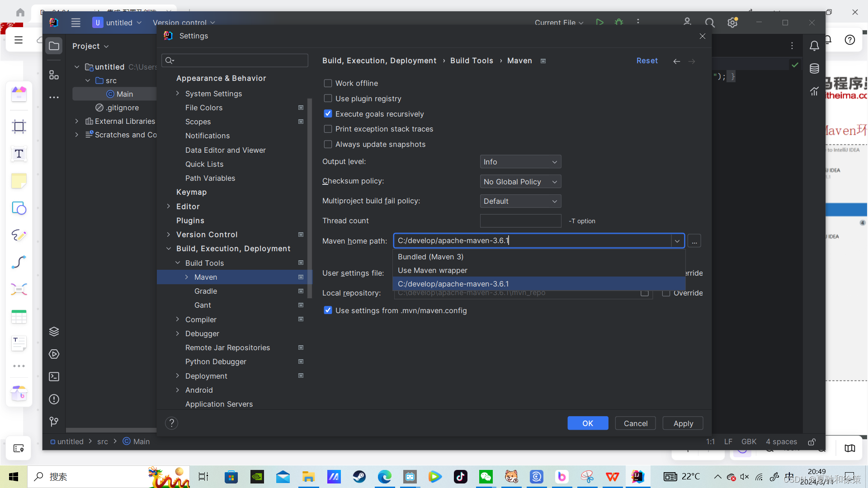
Task: Select Bundled (Maven 3) option
Action: (x=539, y=257)
